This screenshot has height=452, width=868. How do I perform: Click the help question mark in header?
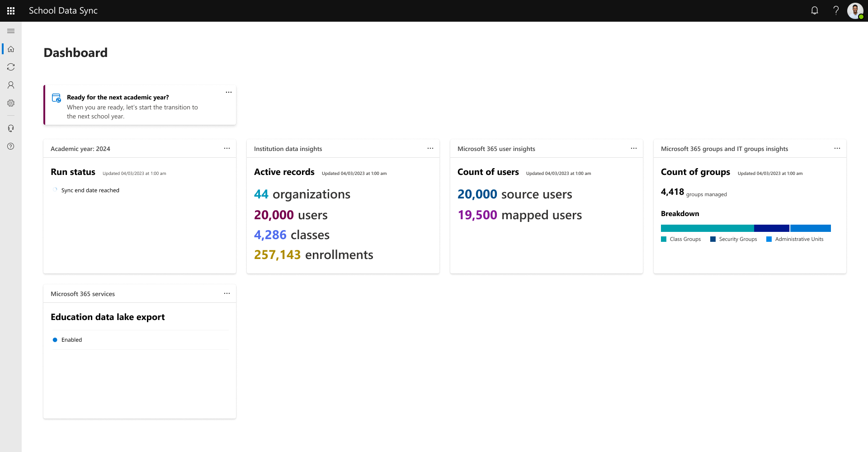(x=836, y=11)
